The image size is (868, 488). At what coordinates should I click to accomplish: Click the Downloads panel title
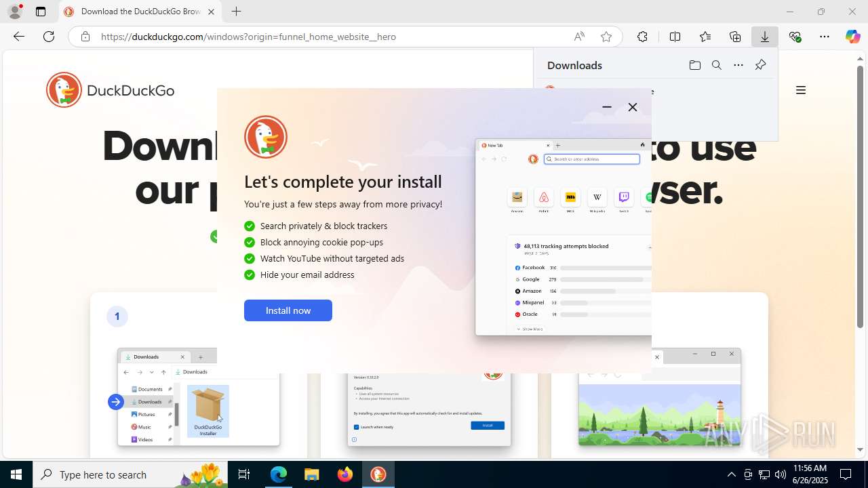click(574, 65)
